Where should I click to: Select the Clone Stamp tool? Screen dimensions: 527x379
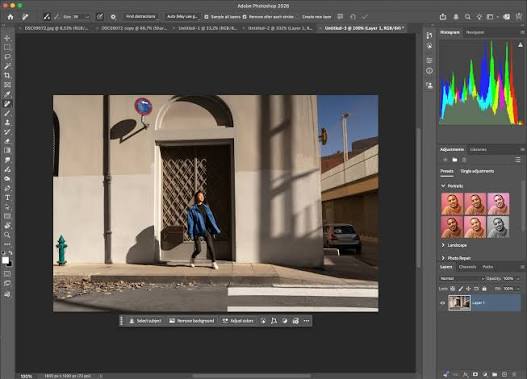click(x=7, y=123)
